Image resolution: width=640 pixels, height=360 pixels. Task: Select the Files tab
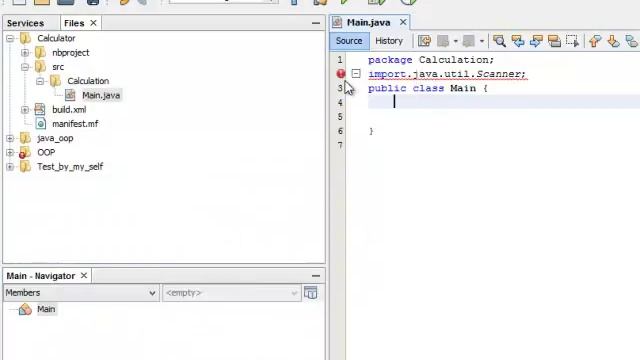[74, 23]
